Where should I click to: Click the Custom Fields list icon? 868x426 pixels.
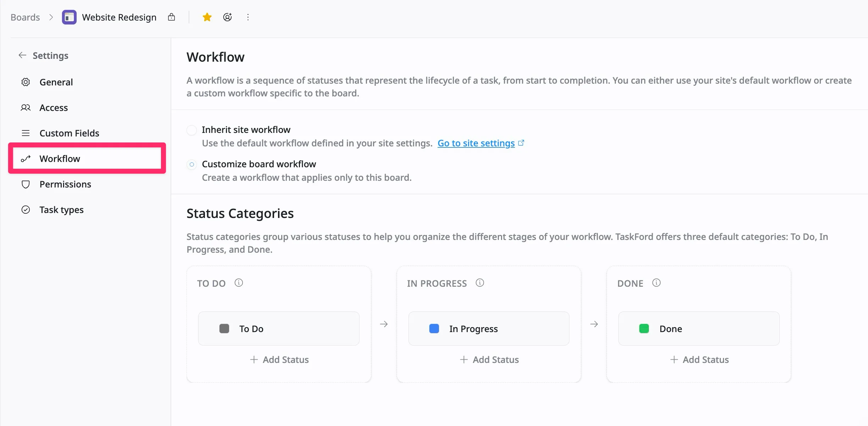(x=26, y=133)
